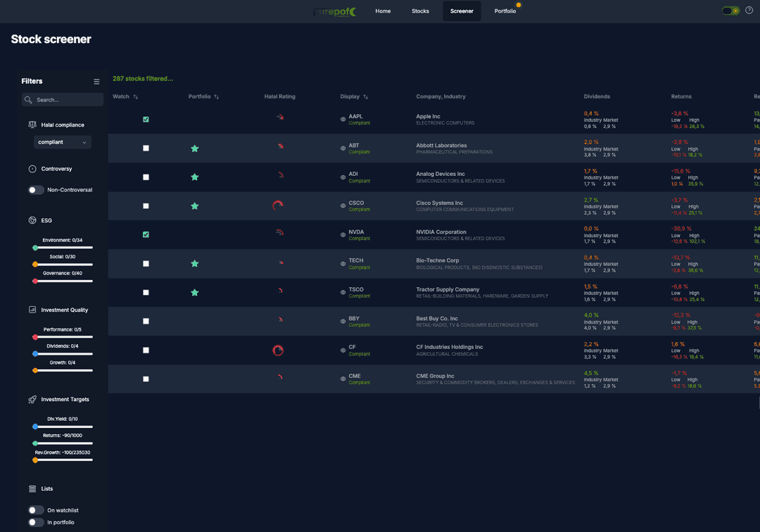Select the Screener tab
Image resolution: width=760 pixels, height=532 pixels.
click(462, 11)
